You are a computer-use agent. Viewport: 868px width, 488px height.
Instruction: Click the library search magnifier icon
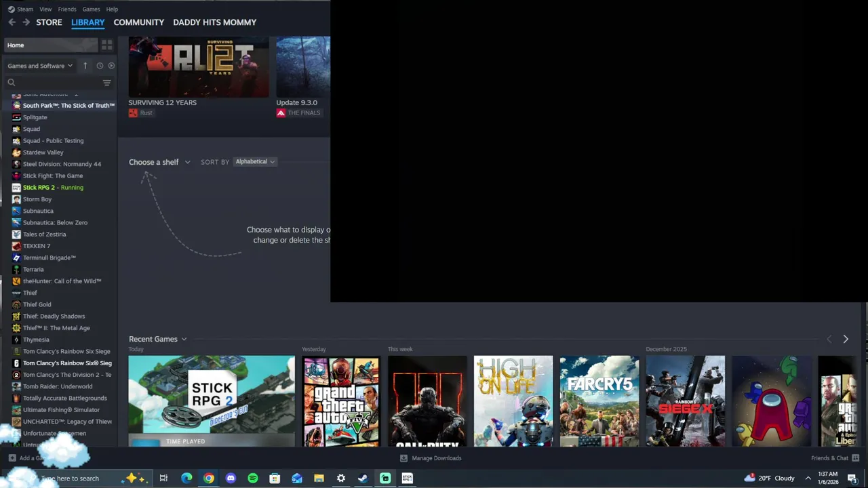click(12, 82)
